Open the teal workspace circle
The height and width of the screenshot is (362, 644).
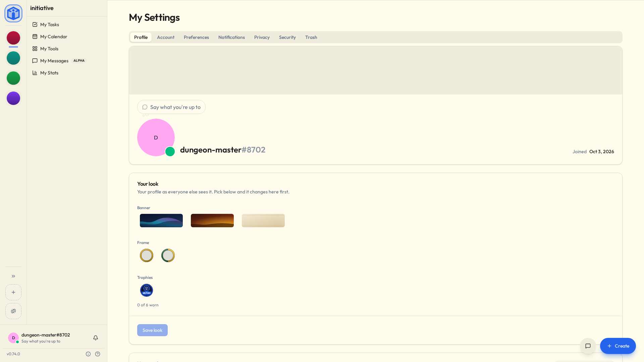click(x=13, y=58)
